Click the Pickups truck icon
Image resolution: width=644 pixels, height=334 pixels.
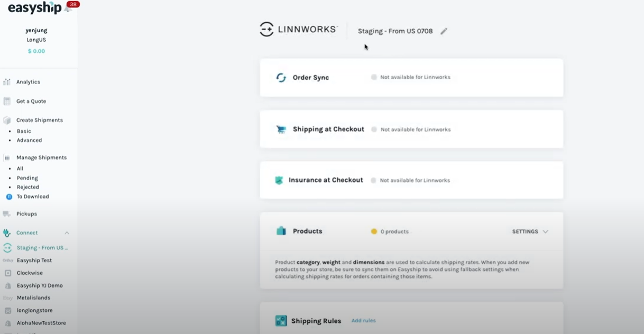[7, 214]
